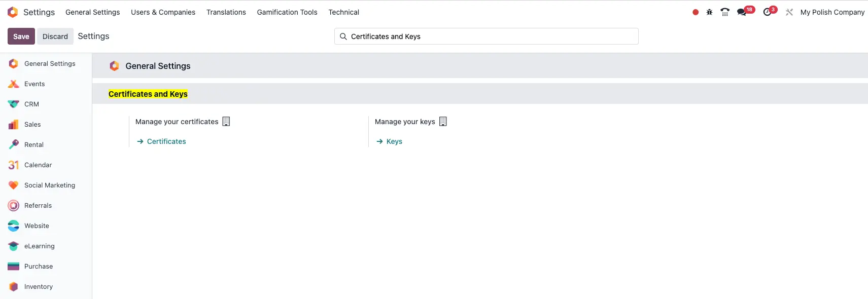The height and width of the screenshot is (299, 868).
Task: Select Events in settings sidebar
Action: point(34,84)
